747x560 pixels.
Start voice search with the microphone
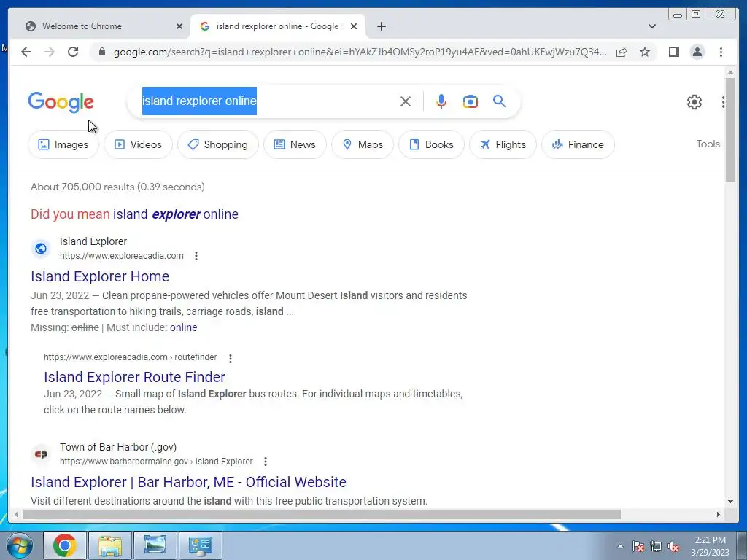[x=441, y=101]
